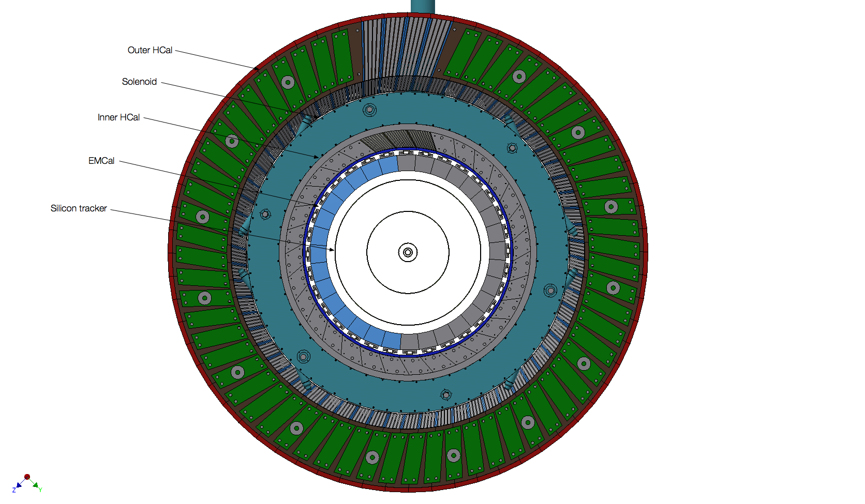865x504 pixels.
Task: Click the "EMCal" annotation label
Action: point(101,161)
